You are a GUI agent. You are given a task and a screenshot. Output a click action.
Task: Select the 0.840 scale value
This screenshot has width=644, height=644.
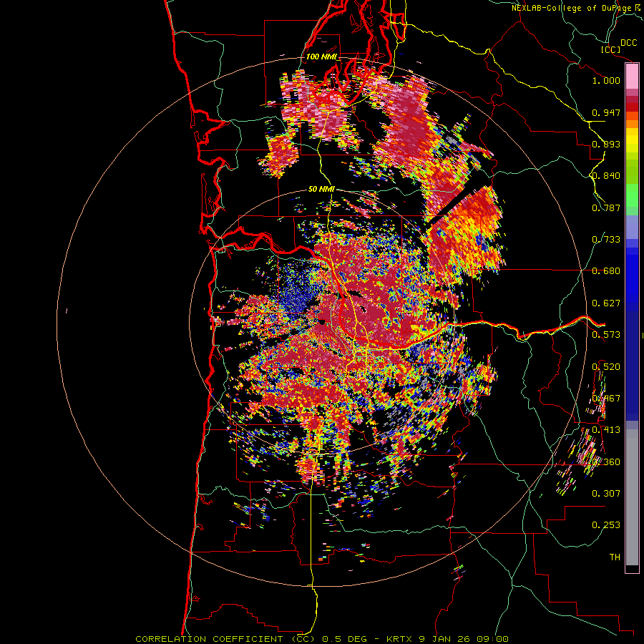(x=606, y=176)
